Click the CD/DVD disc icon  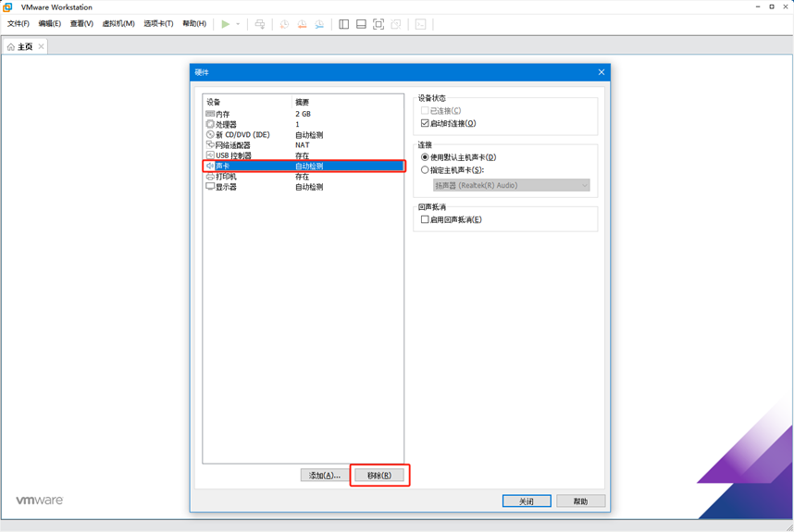[210, 135]
